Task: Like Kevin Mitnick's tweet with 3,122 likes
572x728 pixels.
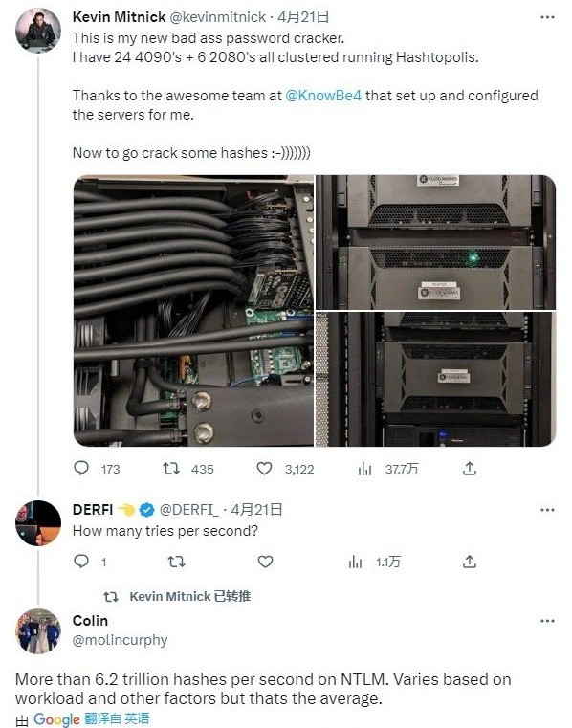Action: pos(265,469)
